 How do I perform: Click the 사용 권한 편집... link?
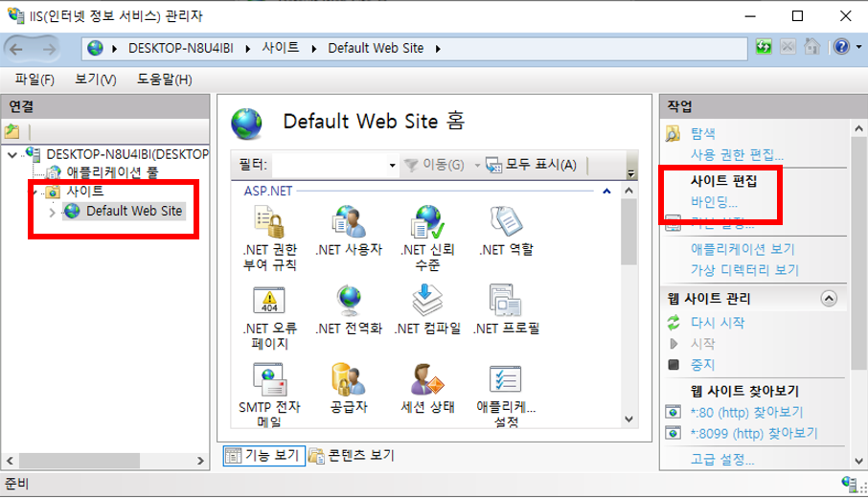pos(737,154)
